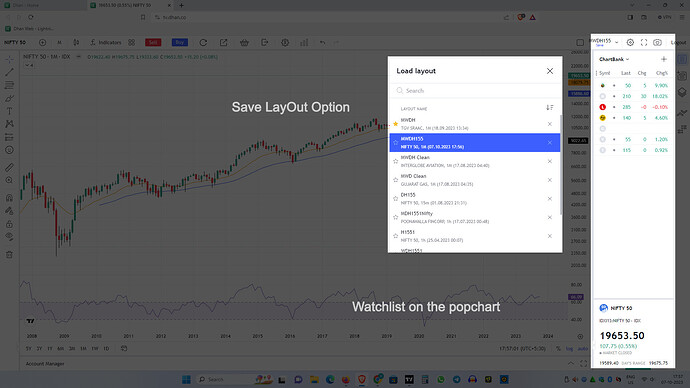Viewport: 690px width, 388px height.
Task: Load the MDH1551Nifty layout
Action: [x=474, y=217]
